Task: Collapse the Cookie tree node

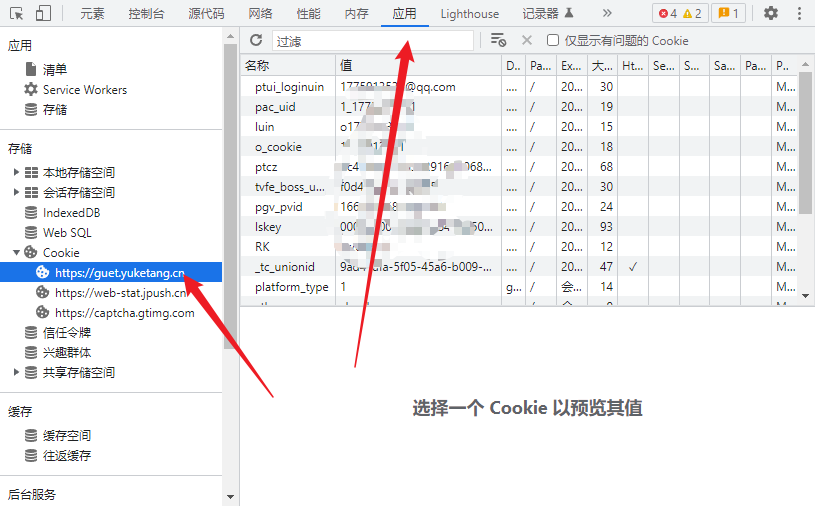Action: click(x=16, y=252)
